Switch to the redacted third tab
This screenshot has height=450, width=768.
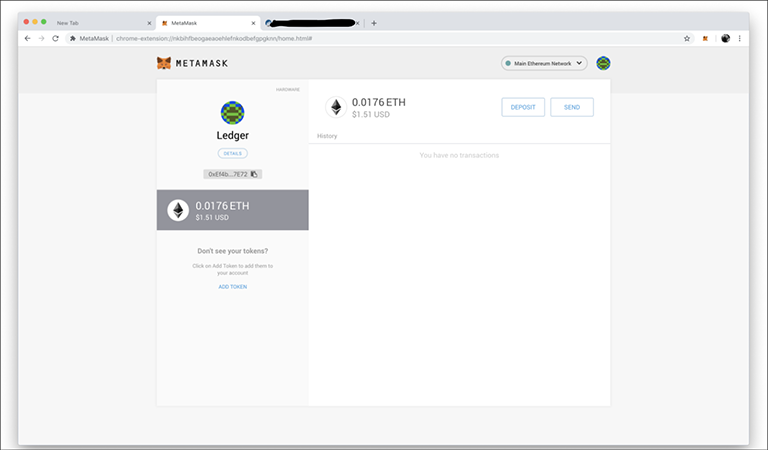click(x=312, y=23)
